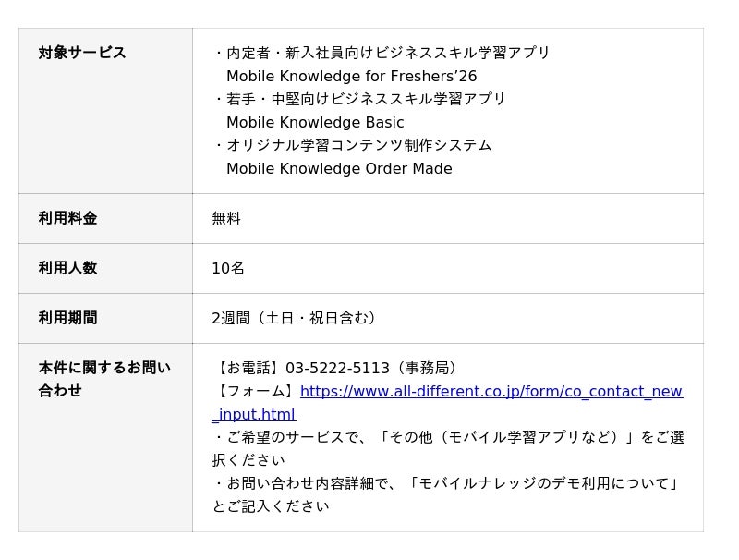Click the 2週間（土日・祝日含む） period value

point(296,318)
